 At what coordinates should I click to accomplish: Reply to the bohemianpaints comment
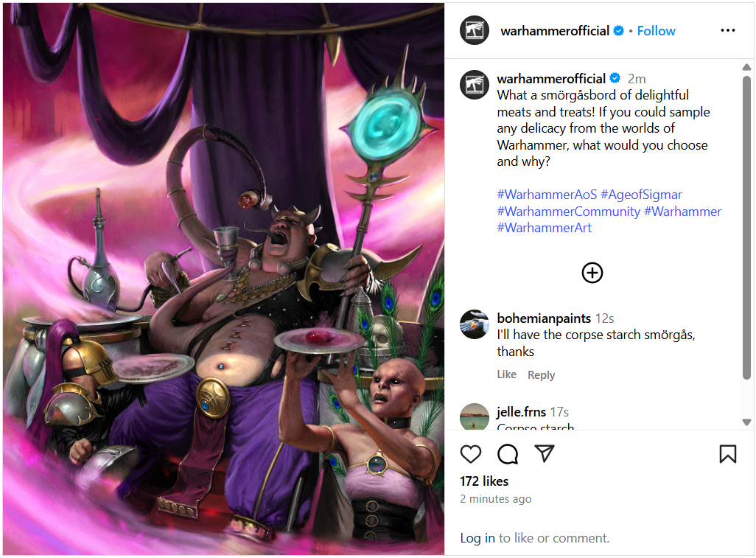pos(541,375)
